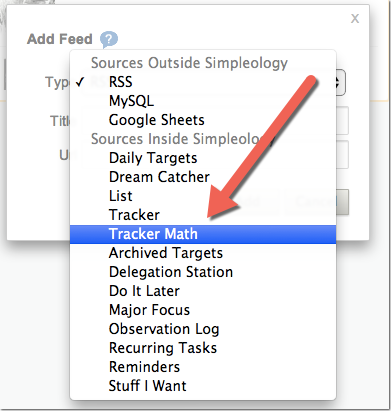Viewport: 391px width, 411px height.
Task: Choose the List source
Action: 203,196
